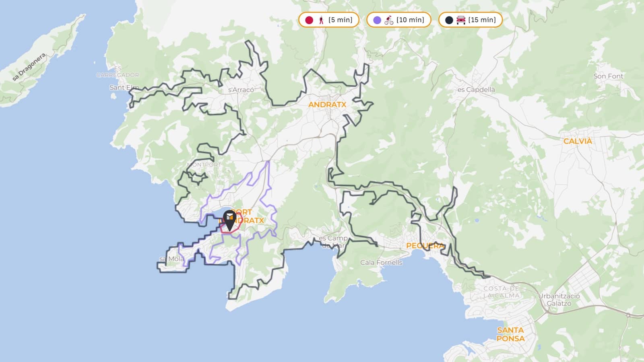Screen dimensions: 644x362
Task: Click the SANTA PONSA town label
Action: tap(510, 334)
